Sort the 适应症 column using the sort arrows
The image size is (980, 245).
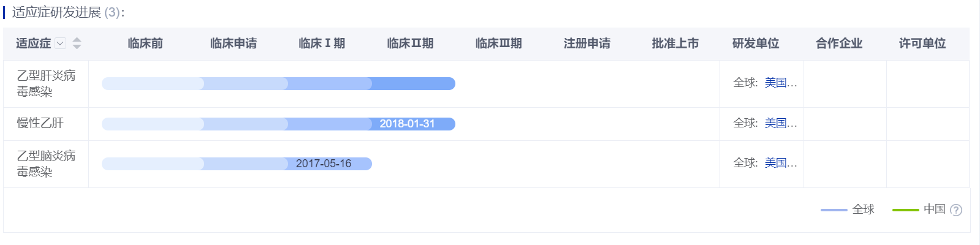77,43
